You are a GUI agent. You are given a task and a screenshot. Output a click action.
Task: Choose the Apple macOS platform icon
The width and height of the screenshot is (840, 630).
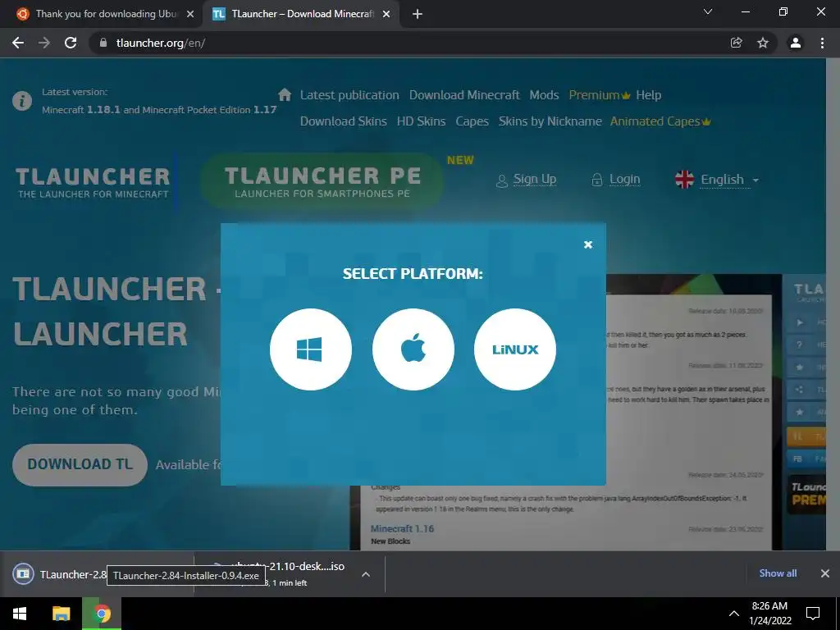point(413,349)
